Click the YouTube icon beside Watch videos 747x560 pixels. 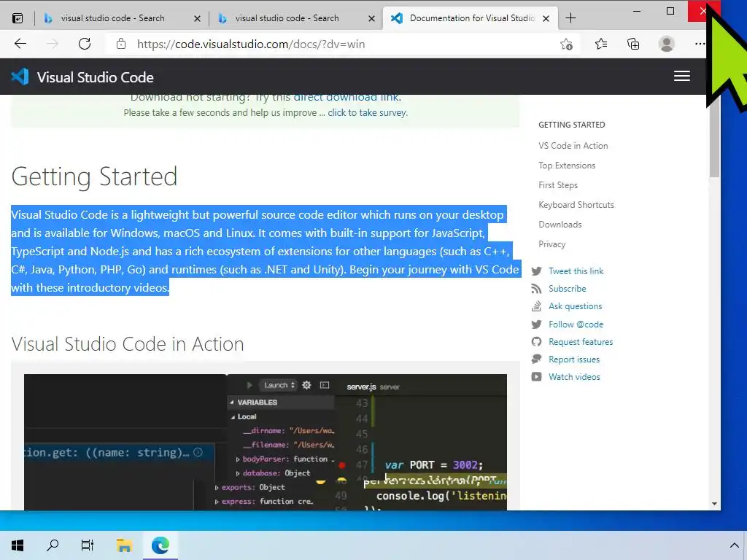click(536, 377)
